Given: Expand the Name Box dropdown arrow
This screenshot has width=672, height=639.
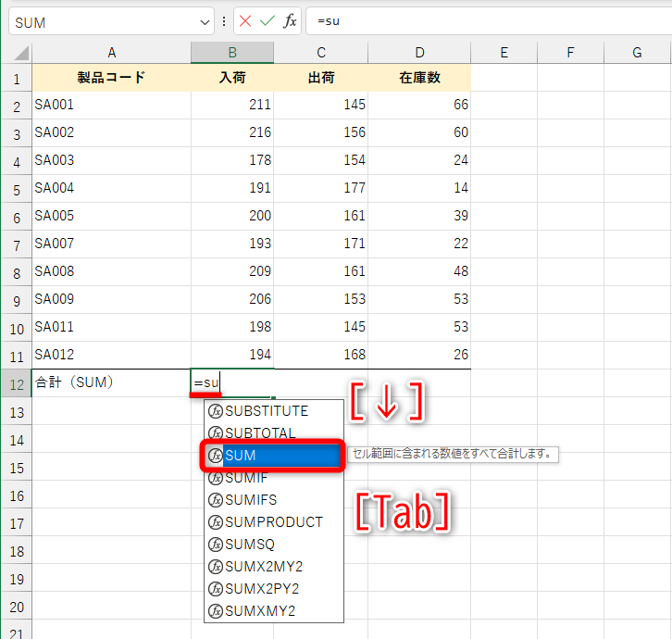Looking at the screenshot, I should (x=205, y=22).
